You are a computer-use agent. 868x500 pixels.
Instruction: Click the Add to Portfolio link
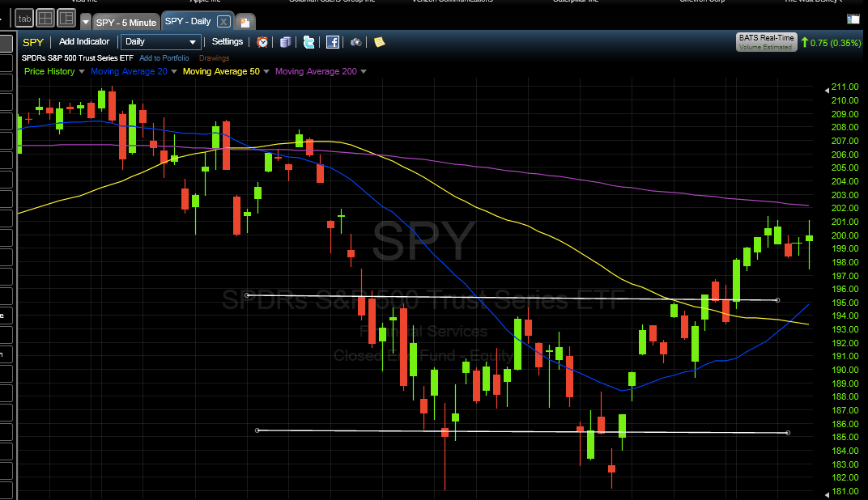(164, 58)
